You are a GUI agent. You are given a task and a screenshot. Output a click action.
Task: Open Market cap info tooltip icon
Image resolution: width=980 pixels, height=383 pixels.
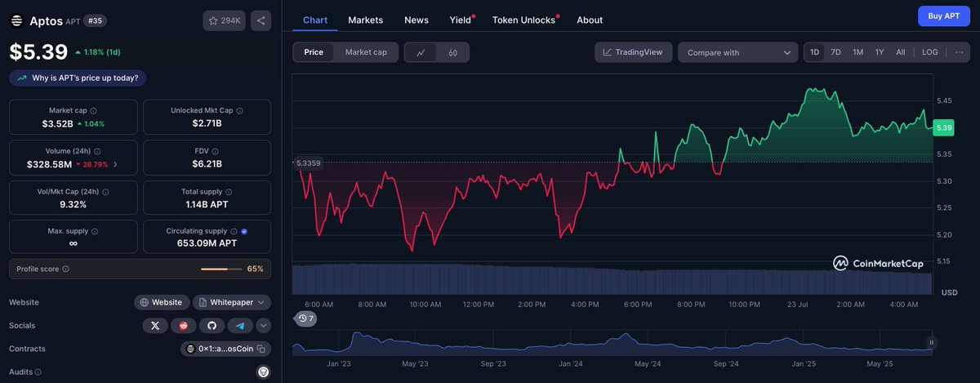(x=93, y=110)
